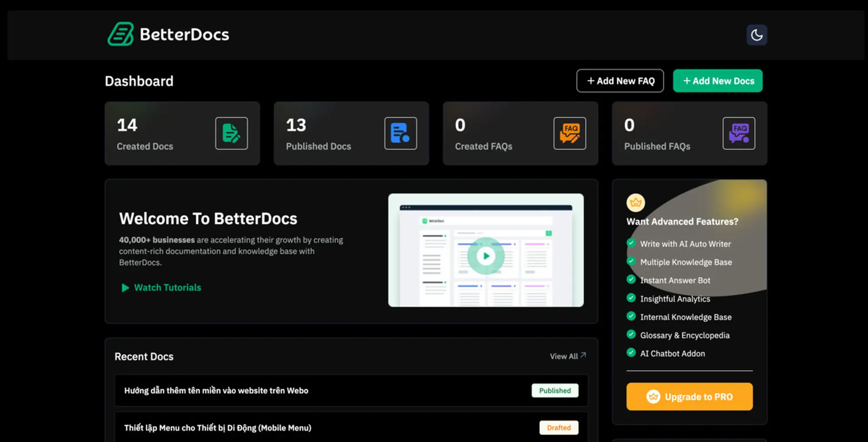Click the Welcome To BetterDocs heading
868x442 pixels.
click(208, 218)
